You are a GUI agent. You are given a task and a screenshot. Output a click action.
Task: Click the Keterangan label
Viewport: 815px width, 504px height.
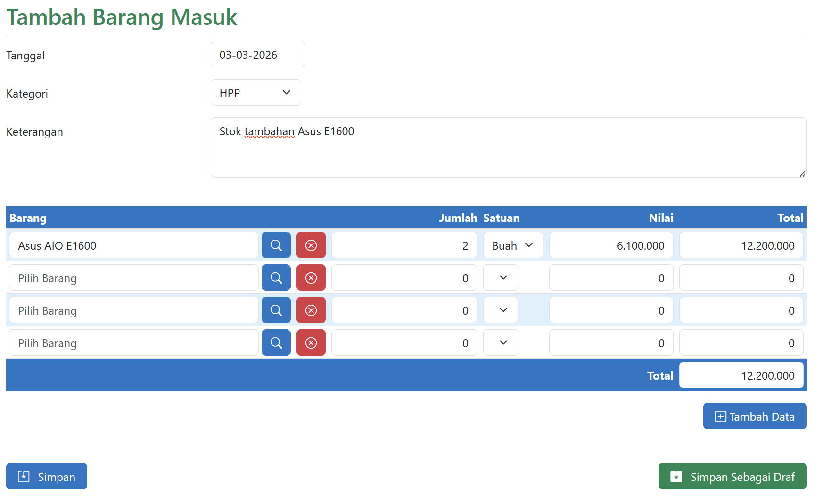pyautogui.click(x=34, y=132)
